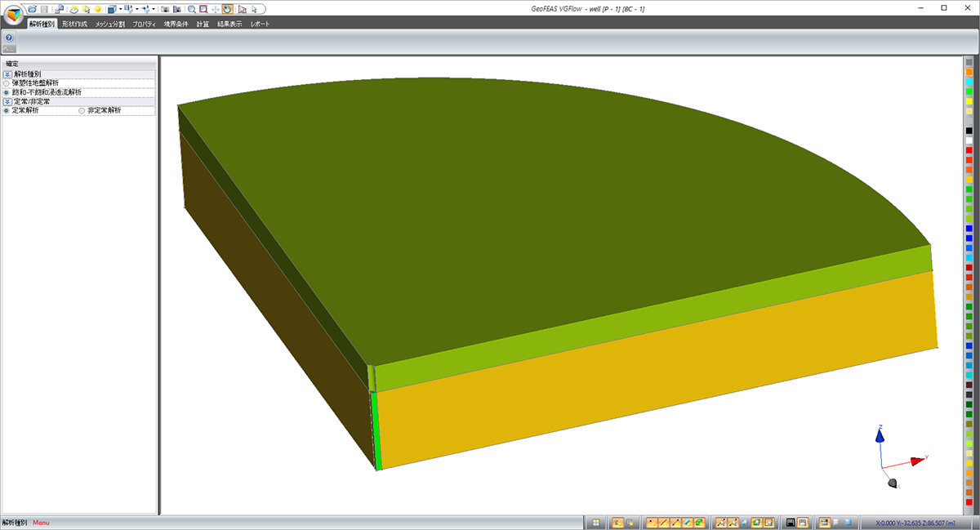
Task: Select the zoom magnifier tool
Action: point(191,8)
